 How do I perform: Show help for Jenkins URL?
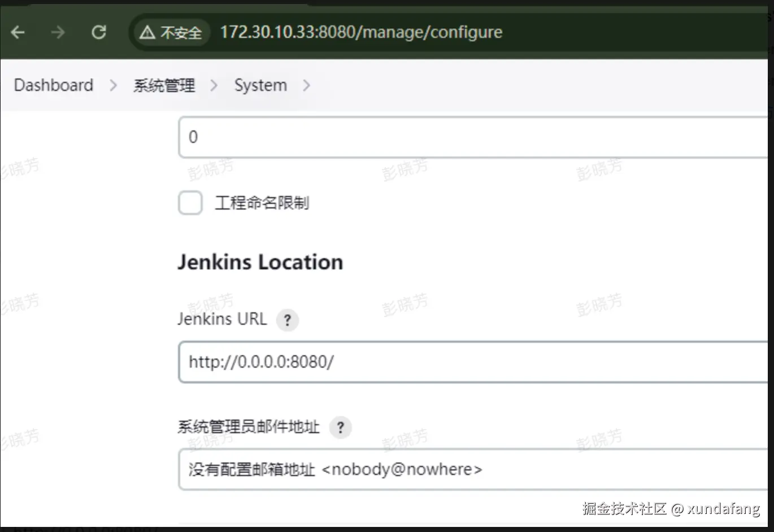point(287,320)
